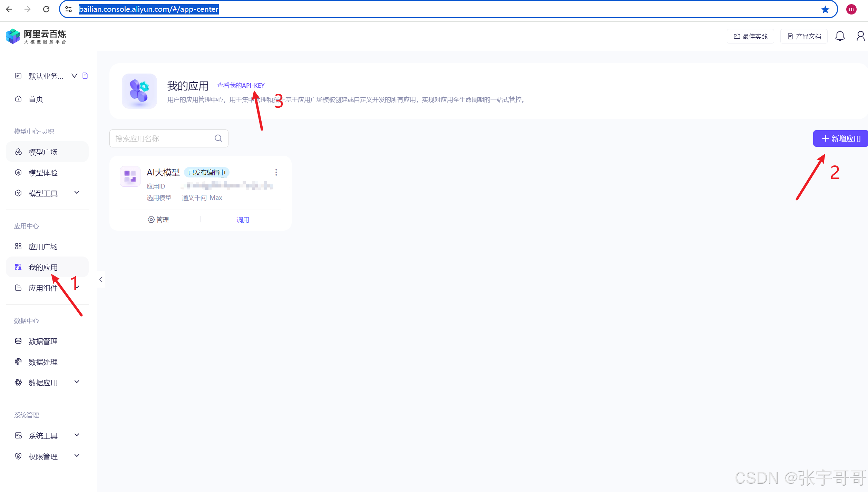Expand the 系统工具 submenu

point(77,435)
